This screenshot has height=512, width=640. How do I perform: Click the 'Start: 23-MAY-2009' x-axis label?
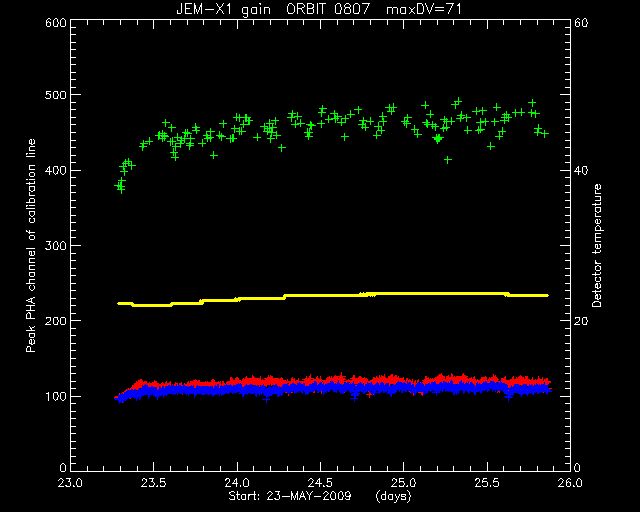(289, 496)
